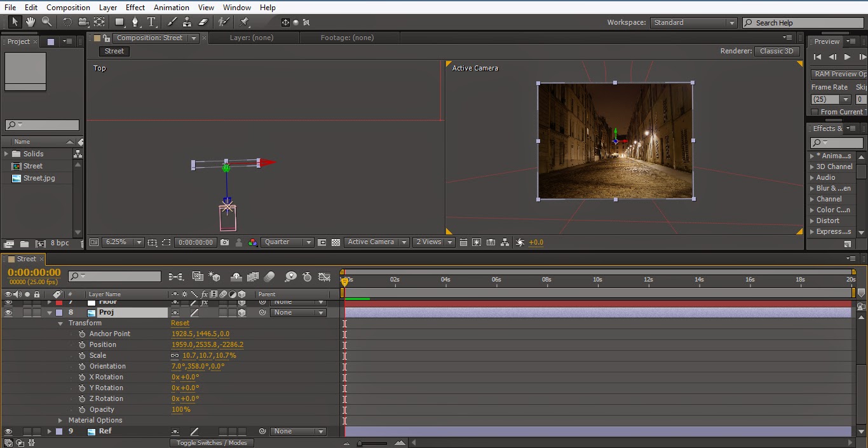This screenshot has width=868, height=448.
Task: Activate the Unified Camera tool
Action: coord(84,22)
